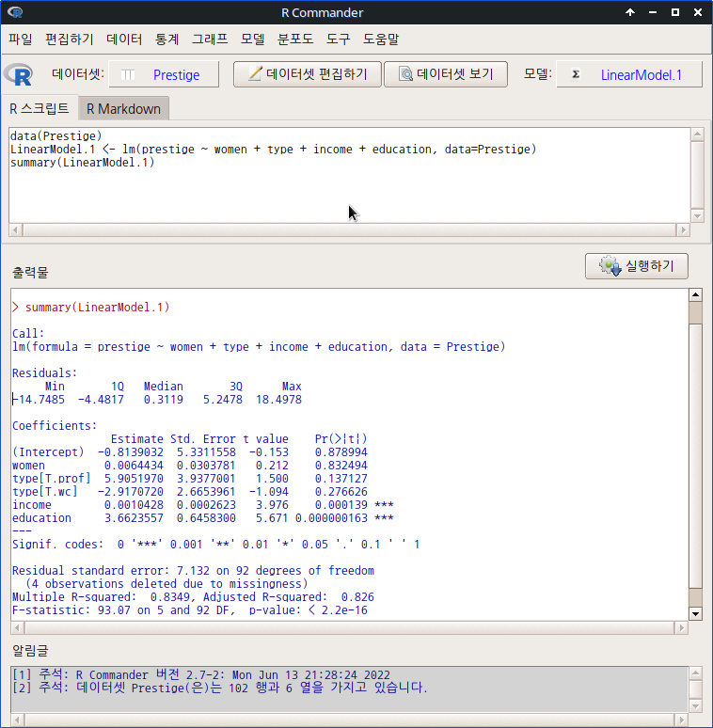The width and height of the screenshot is (713, 728).
Task: Click message [1] about R Commander version
Action: [201, 674]
